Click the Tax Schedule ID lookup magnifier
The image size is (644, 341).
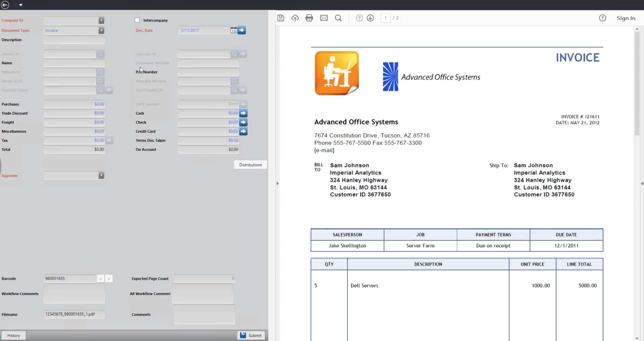tap(234, 90)
